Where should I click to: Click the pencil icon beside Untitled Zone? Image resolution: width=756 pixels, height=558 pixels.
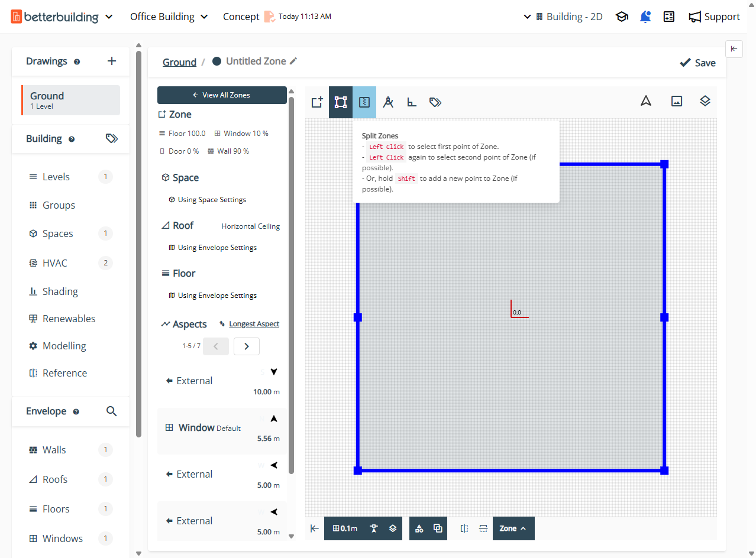click(x=293, y=61)
